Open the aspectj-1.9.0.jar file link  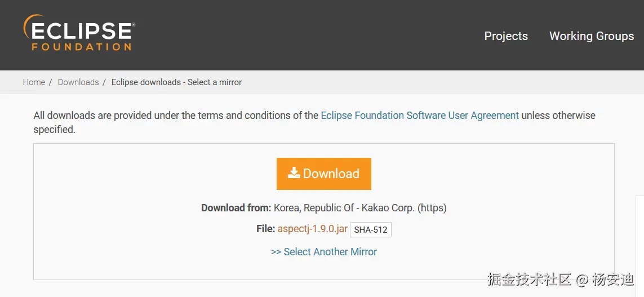[312, 229]
